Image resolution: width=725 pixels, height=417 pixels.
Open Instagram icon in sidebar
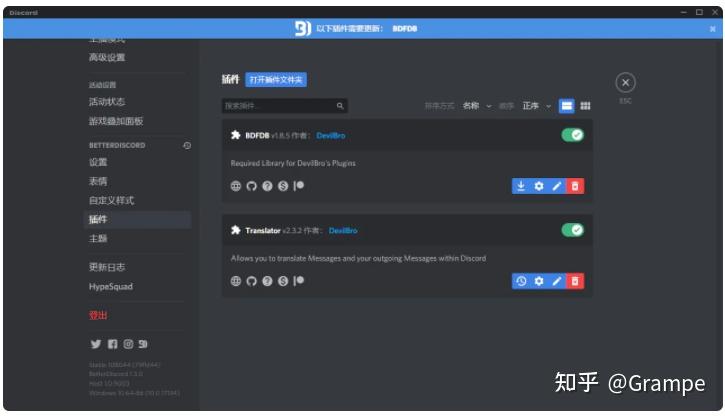pos(128,344)
